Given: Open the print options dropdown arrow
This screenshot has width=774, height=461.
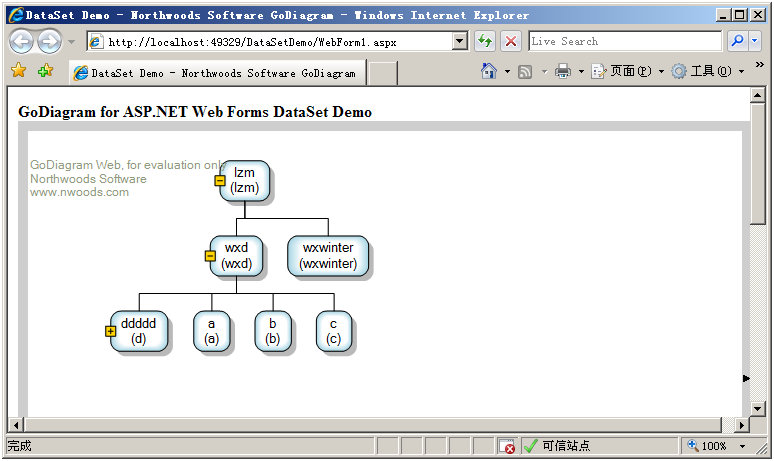Looking at the screenshot, I should pyautogui.click(x=581, y=72).
